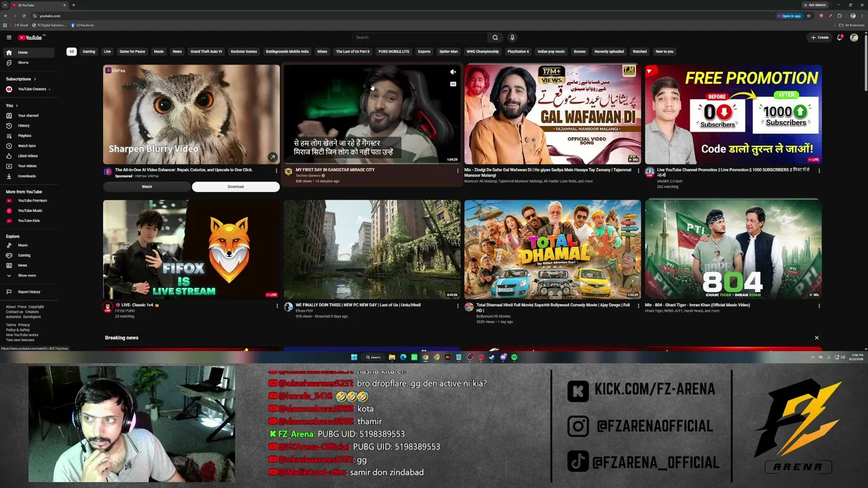Open the 804 Ghani Tiger thumbnail
This screenshot has height=488, width=868.
(x=733, y=249)
